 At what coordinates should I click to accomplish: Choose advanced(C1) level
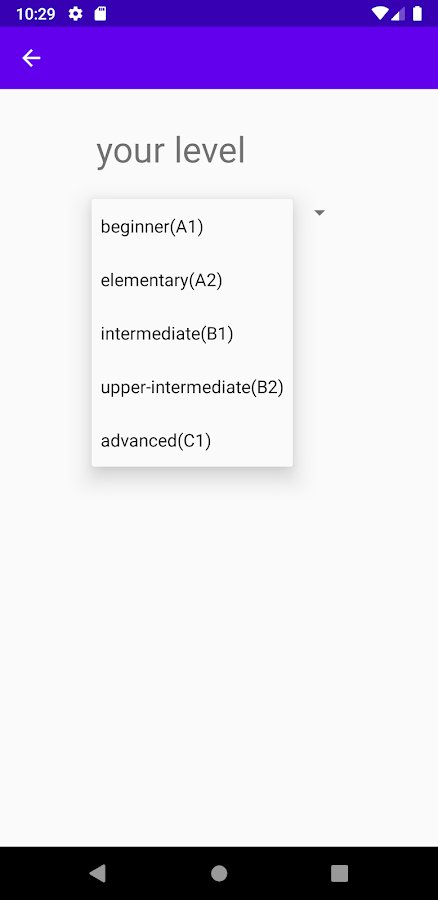click(192, 440)
